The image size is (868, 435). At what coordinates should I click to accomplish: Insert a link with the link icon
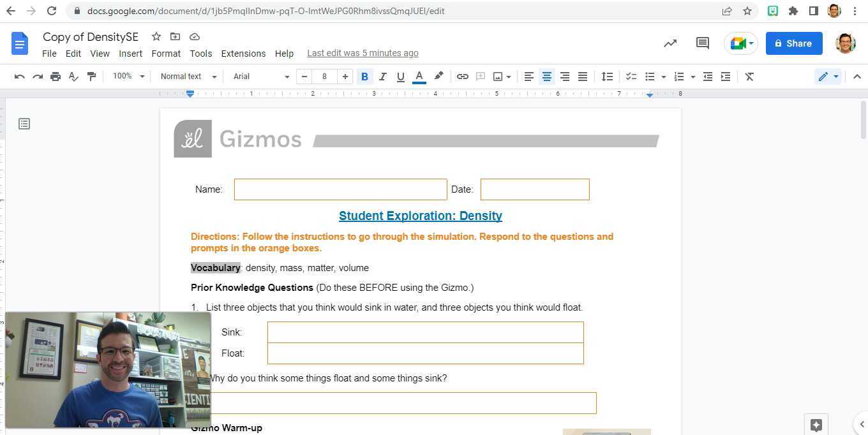point(463,77)
